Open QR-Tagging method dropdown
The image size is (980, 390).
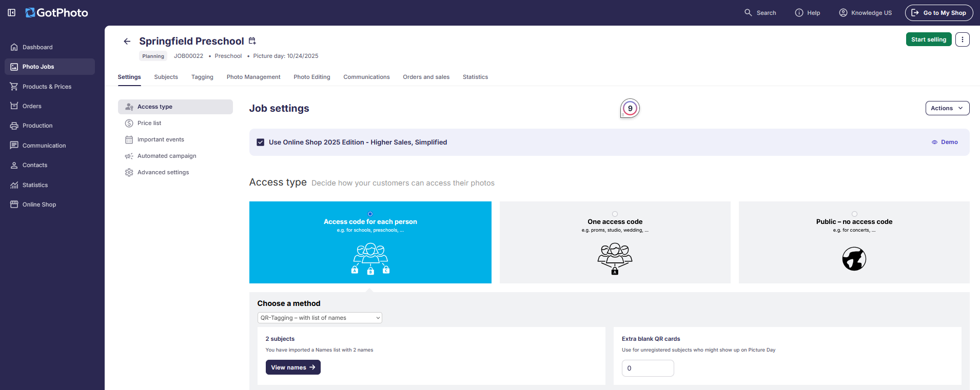click(x=320, y=318)
